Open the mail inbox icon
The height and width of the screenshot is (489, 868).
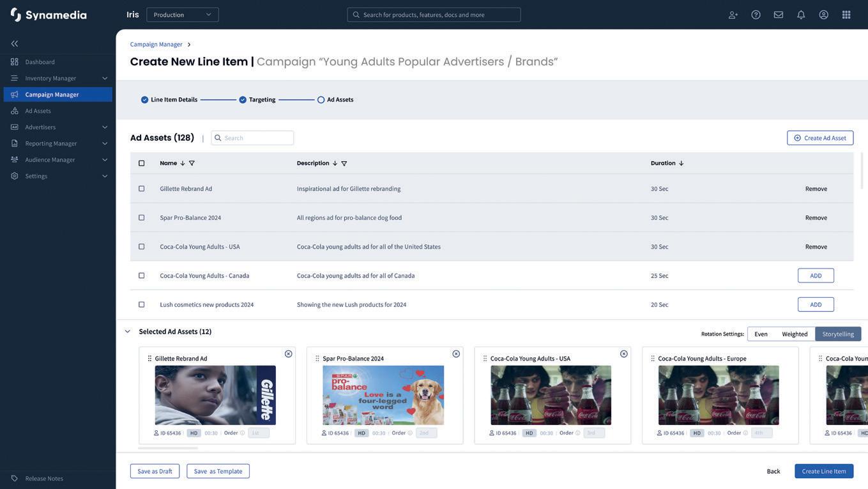(x=779, y=15)
